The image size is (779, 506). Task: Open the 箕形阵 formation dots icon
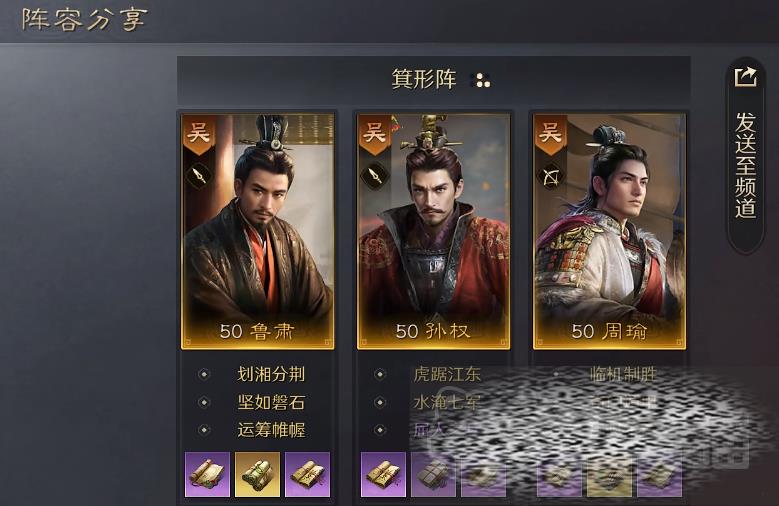pyautogui.click(x=482, y=81)
